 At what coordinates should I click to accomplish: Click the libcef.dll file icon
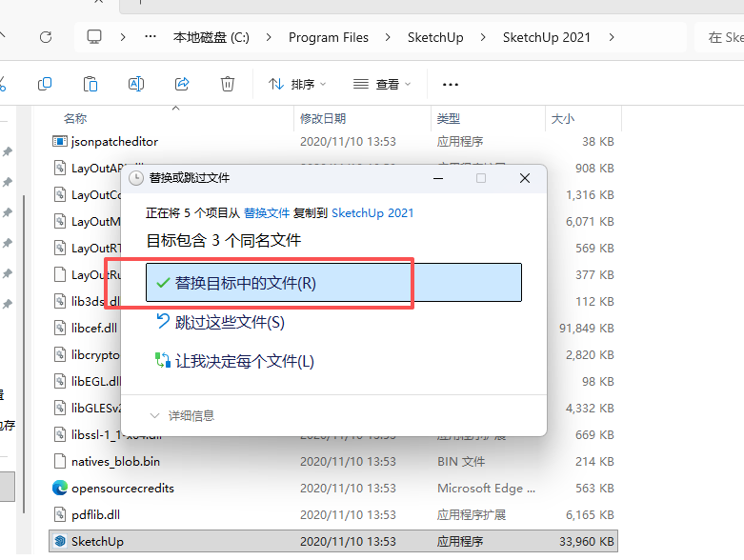click(x=60, y=329)
